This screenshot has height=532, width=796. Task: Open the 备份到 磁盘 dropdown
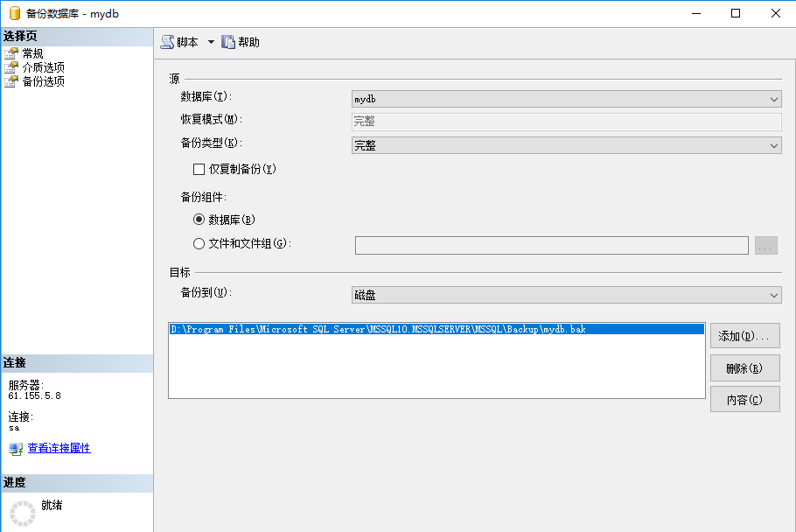(x=566, y=296)
